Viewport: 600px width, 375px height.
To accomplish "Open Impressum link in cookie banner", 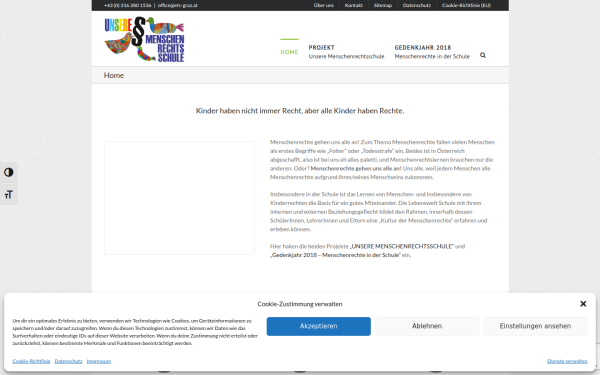I will click(99, 361).
